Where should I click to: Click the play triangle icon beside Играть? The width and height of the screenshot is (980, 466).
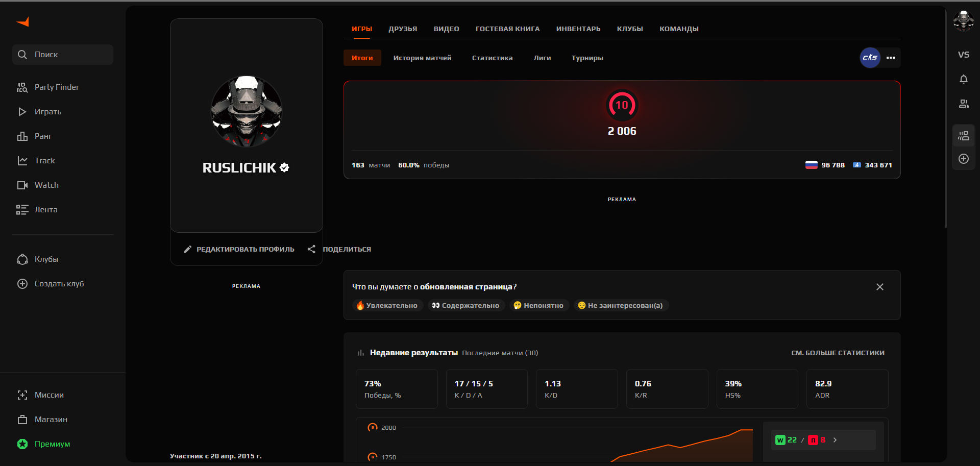pyautogui.click(x=22, y=112)
